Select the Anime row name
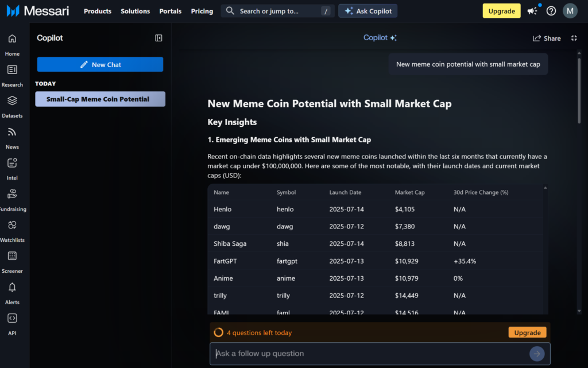 pos(223,278)
